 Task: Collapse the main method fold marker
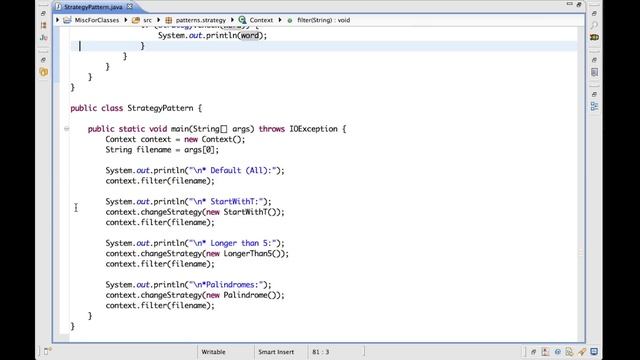(x=67, y=129)
